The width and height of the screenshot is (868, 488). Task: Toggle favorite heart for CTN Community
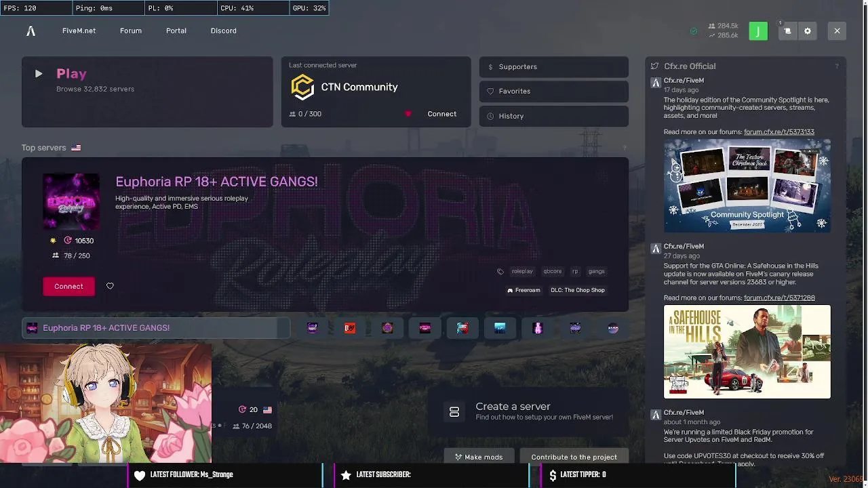click(408, 114)
